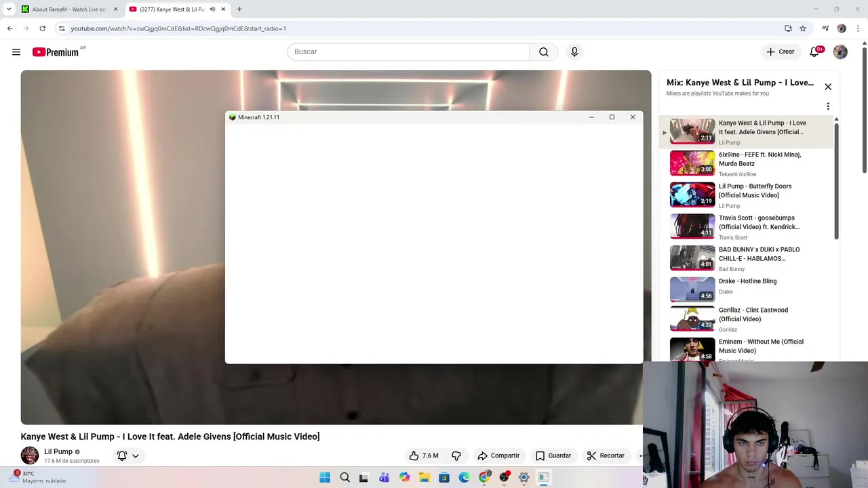Select Drake - Hotline Bling title
Screen dimensions: 868x488
tap(747, 281)
